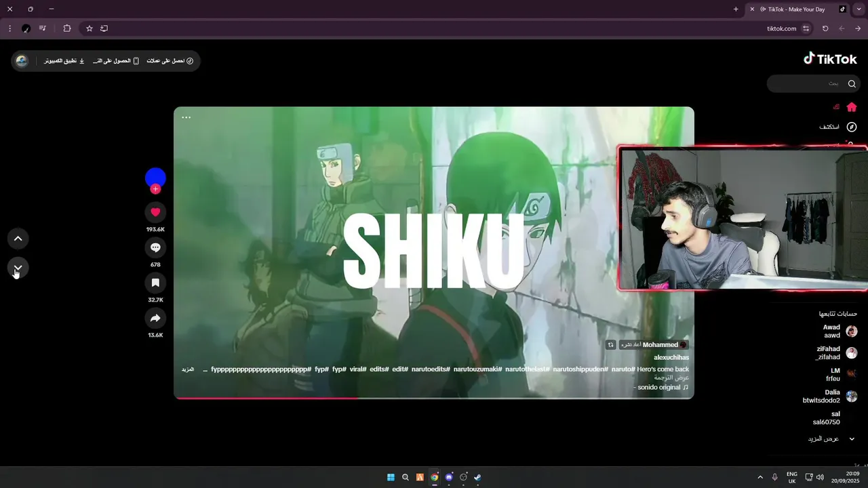
Task: Open followed account ziFahad
Action: point(837,353)
